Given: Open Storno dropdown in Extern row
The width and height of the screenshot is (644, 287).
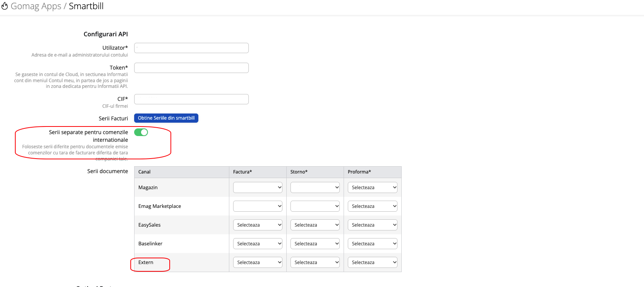Looking at the screenshot, I should 315,263.
